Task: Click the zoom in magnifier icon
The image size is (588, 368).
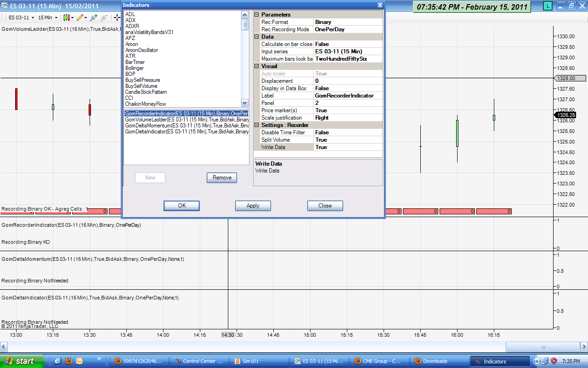Action: pos(93,17)
